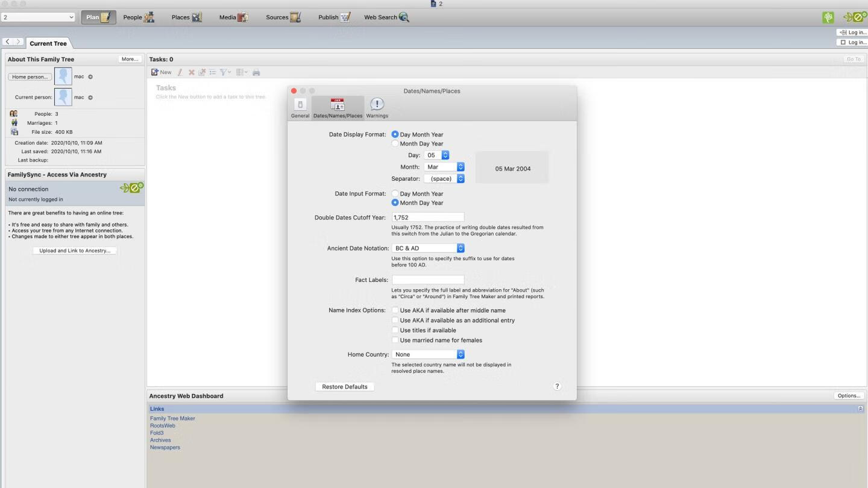Select Month Day Year display format
This screenshot has width=868, height=488.
click(395, 143)
